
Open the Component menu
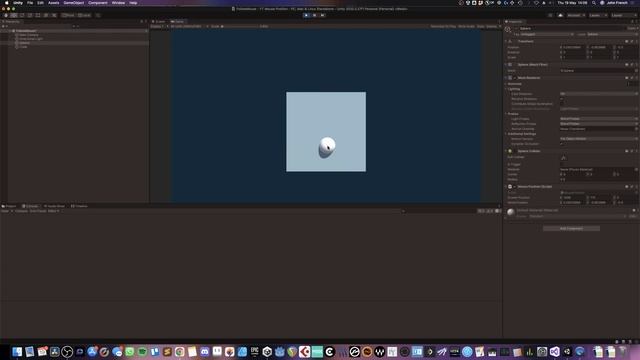click(98, 3)
